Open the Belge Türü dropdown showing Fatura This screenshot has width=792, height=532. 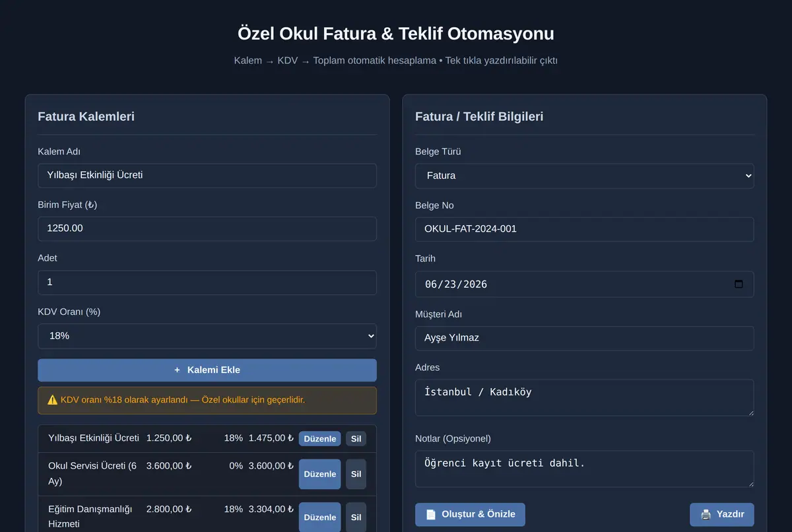[x=584, y=176]
